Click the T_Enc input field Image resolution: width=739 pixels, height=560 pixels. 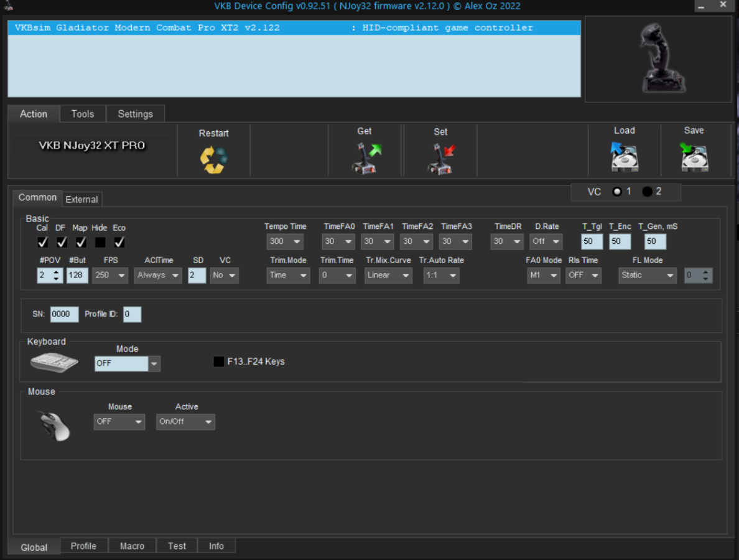pos(620,241)
